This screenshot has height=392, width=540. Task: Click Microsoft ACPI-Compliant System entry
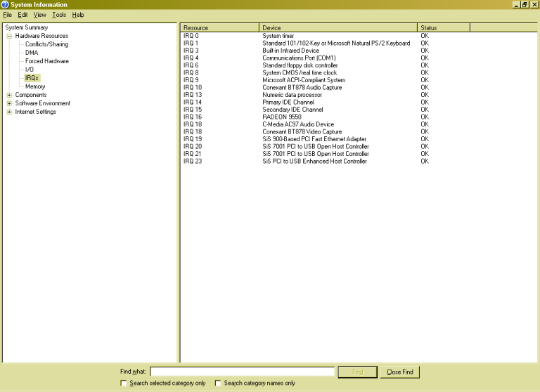coord(304,80)
